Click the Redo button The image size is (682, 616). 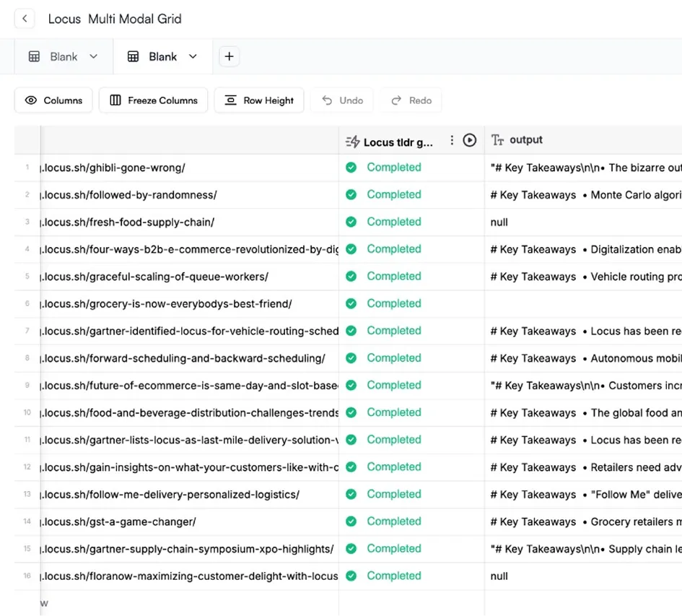click(x=411, y=100)
